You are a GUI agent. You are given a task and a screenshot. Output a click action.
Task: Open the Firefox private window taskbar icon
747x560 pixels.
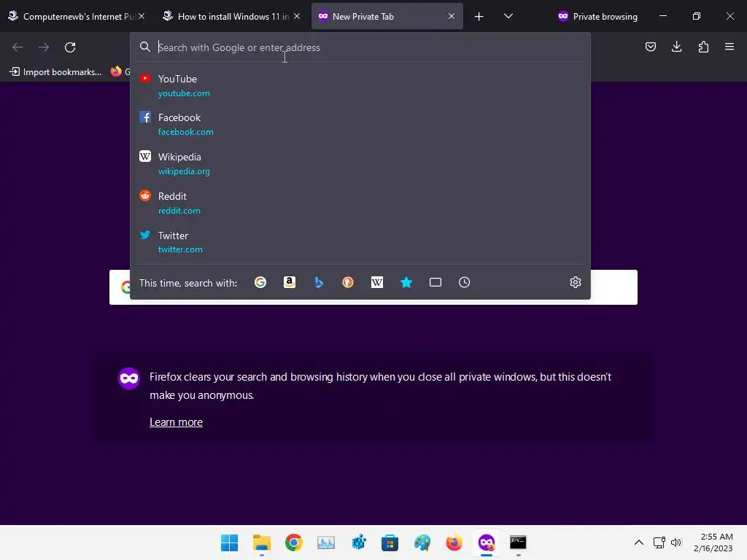coord(486,542)
